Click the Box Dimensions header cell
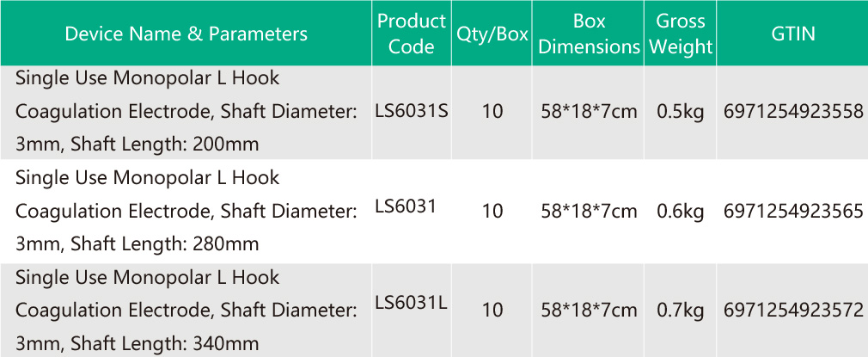 pyautogui.click(x=590, y=34)
